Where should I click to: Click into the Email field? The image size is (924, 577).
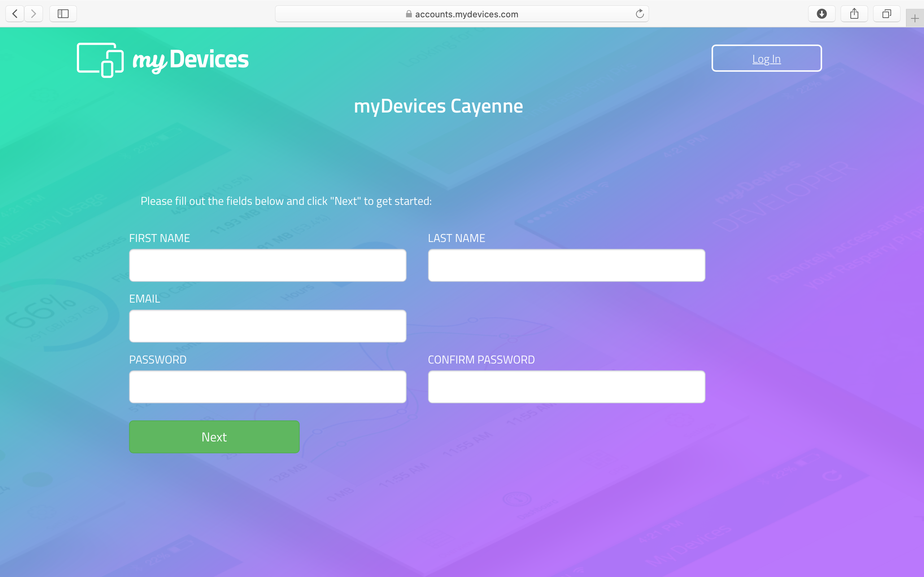(268, 326)
